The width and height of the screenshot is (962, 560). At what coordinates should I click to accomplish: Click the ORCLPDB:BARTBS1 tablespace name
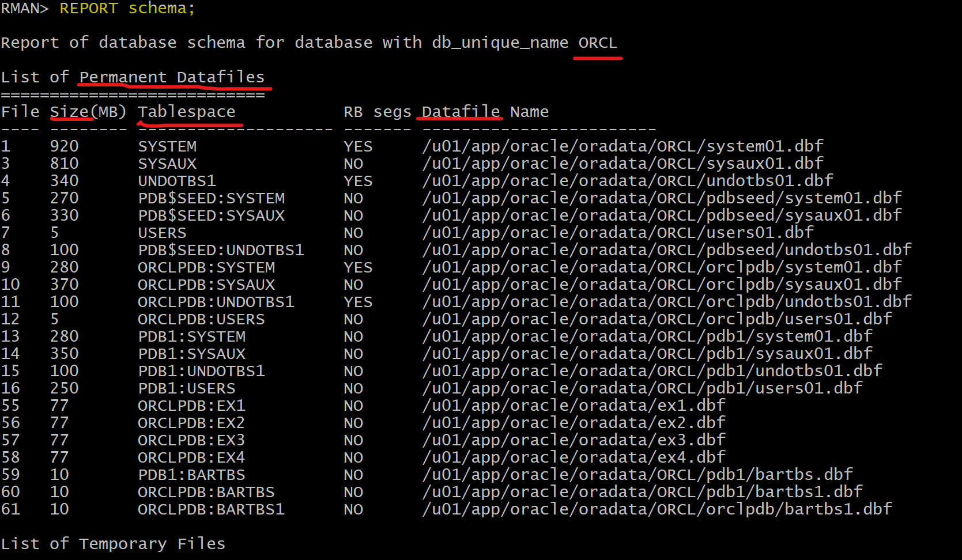tap(211, 509)
